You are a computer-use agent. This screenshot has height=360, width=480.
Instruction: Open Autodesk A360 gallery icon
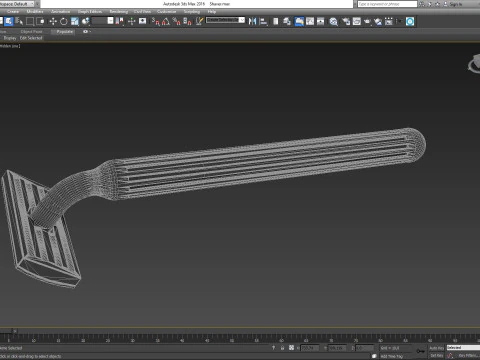389,21
